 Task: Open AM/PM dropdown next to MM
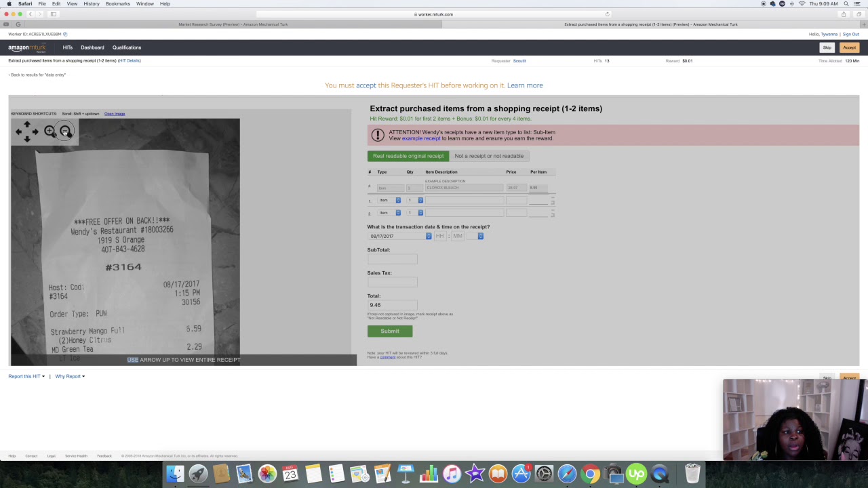475,236
